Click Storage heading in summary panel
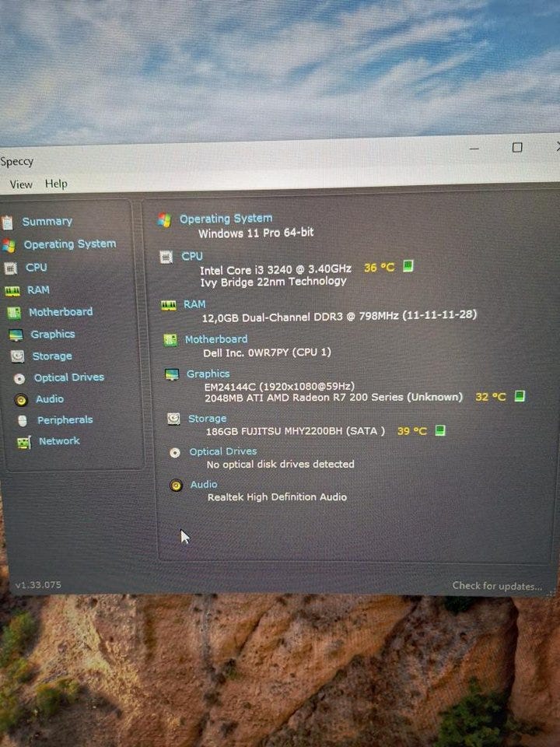Image resolution: width=560 pixels, height=747 pixels. pos(208,419)
